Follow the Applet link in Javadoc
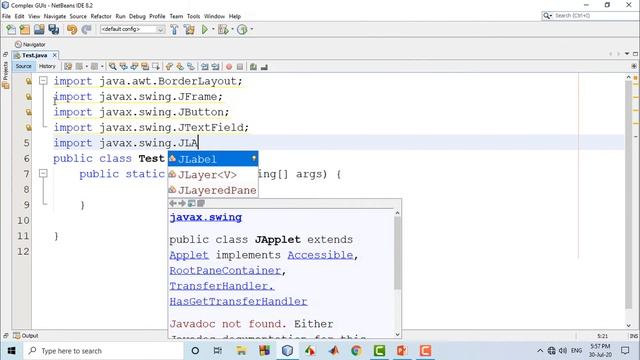Image resolution: width=640 pixels, height=360 pixels. click(x=189, y=255)
